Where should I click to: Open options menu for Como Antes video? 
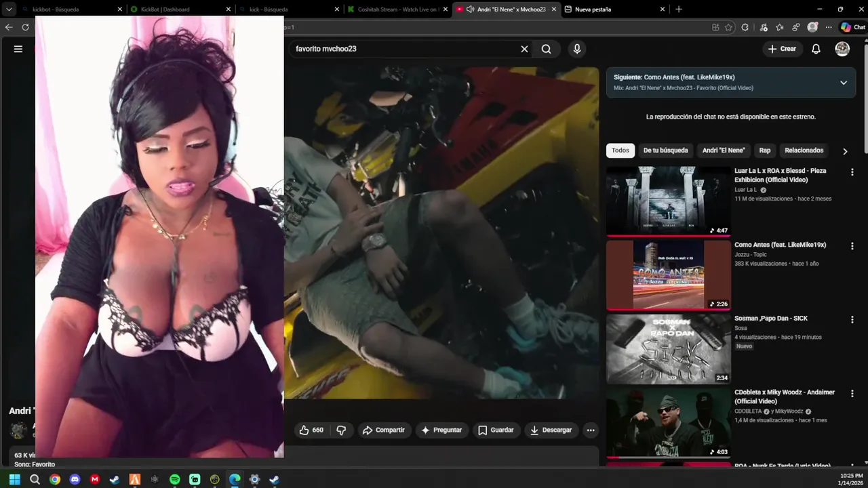(x=852, y=246)
